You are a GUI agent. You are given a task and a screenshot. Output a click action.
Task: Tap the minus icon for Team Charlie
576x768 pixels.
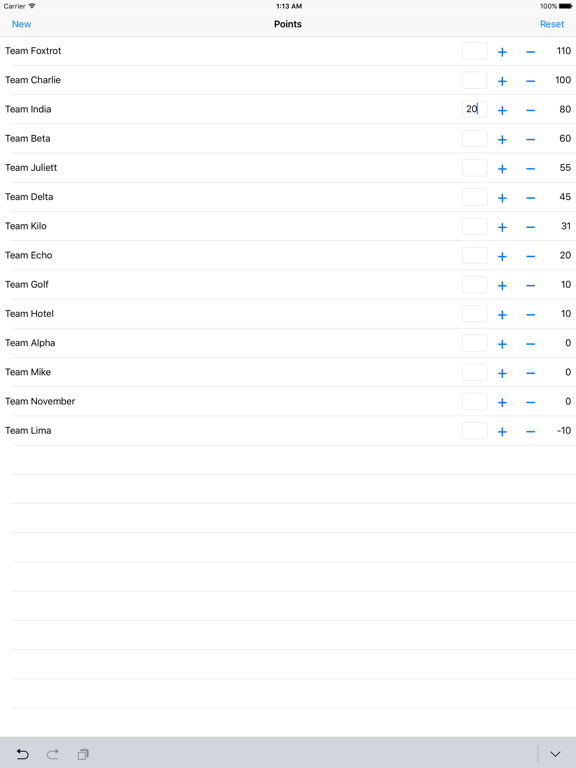530,81
